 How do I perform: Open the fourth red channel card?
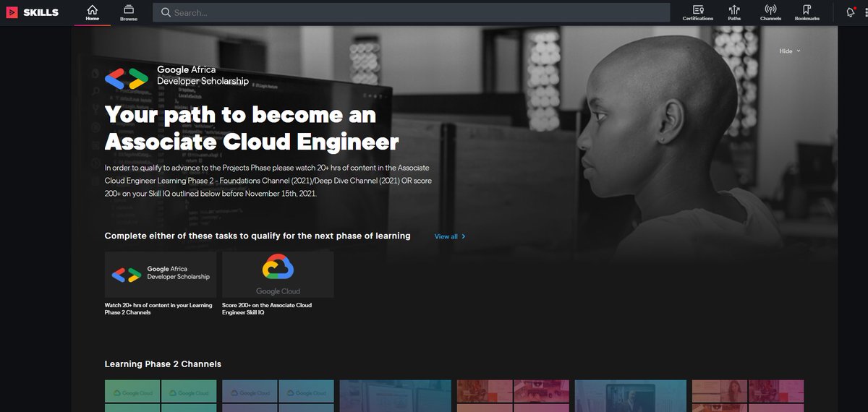tap(513, 396)
